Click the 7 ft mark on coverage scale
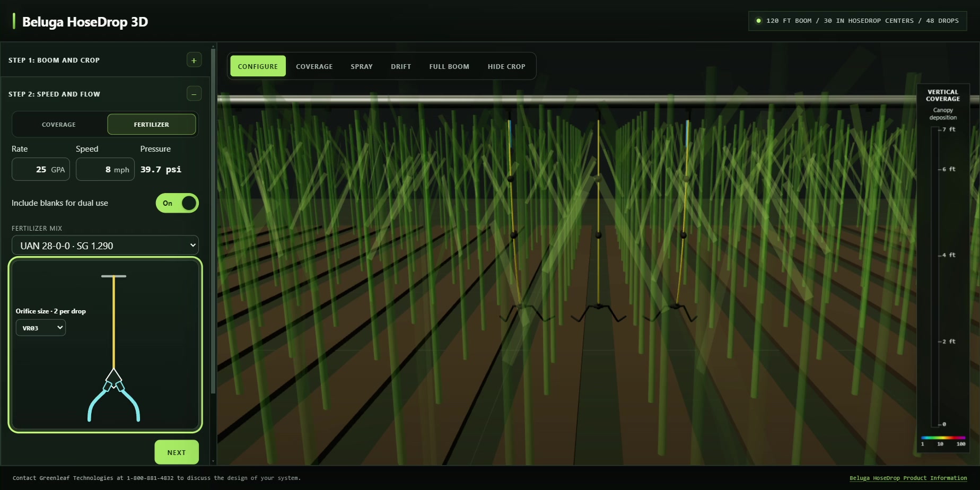 click(949, 129)
